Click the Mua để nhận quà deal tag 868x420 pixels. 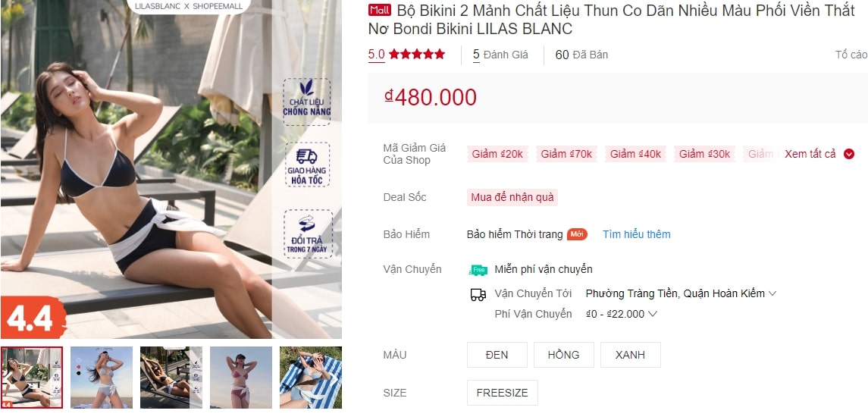tap(512, 197)
